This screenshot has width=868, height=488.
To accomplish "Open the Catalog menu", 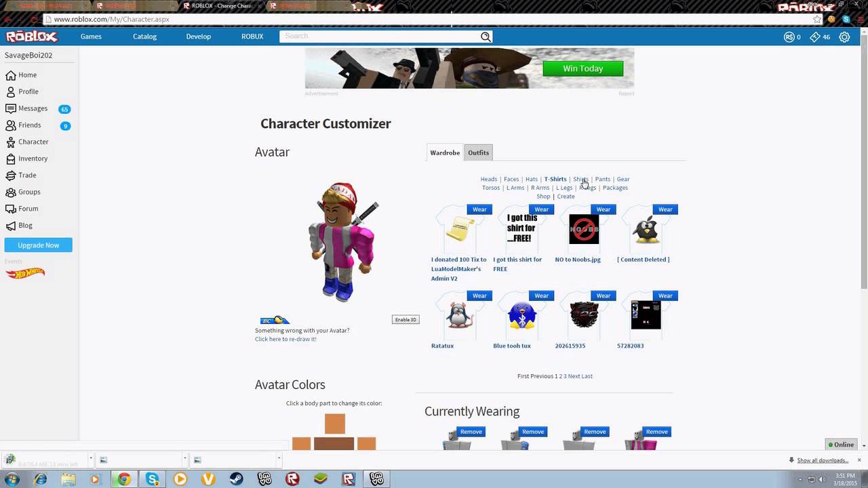I will (144, 37).
